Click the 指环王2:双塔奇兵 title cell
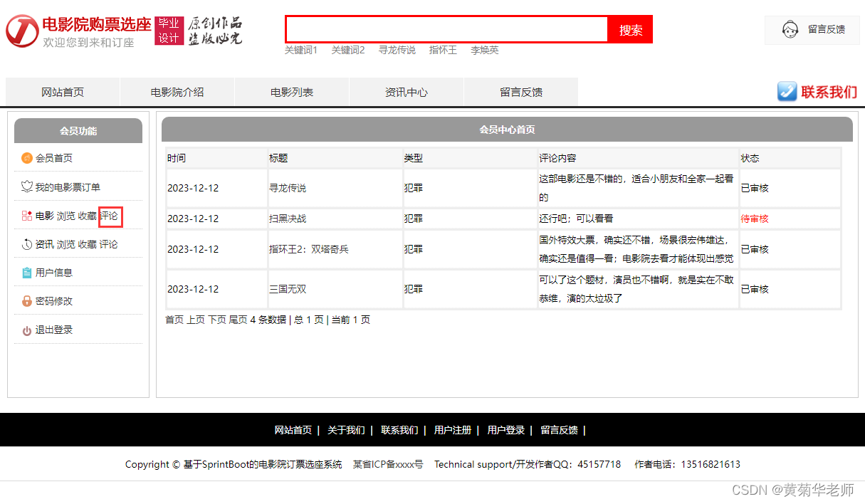This screenshot has height=504, width=865. tap(309, 249)
